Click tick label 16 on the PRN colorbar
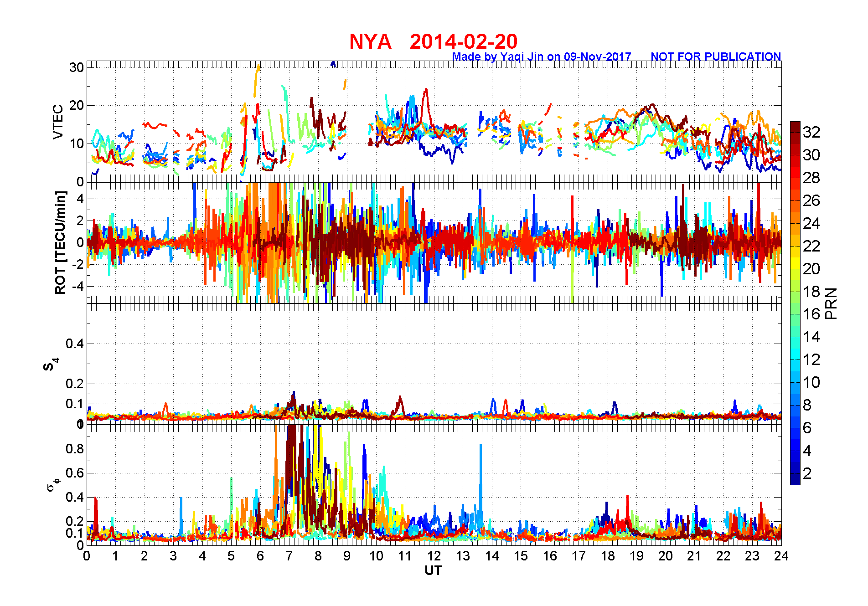Screen dimensions: 868x606 (811, 314)
